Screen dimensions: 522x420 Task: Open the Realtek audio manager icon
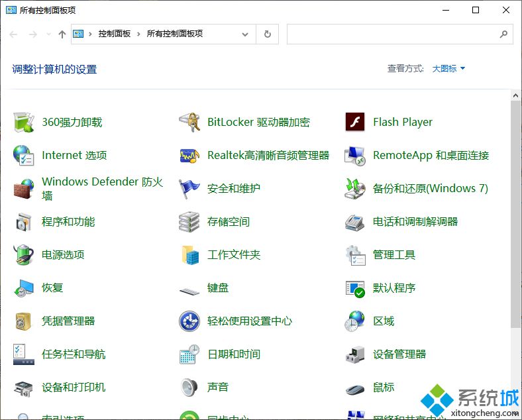tap(189, 156)
